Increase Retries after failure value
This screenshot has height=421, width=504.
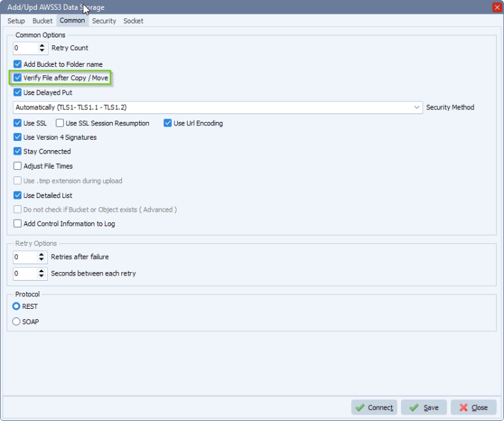pos(41,254)
